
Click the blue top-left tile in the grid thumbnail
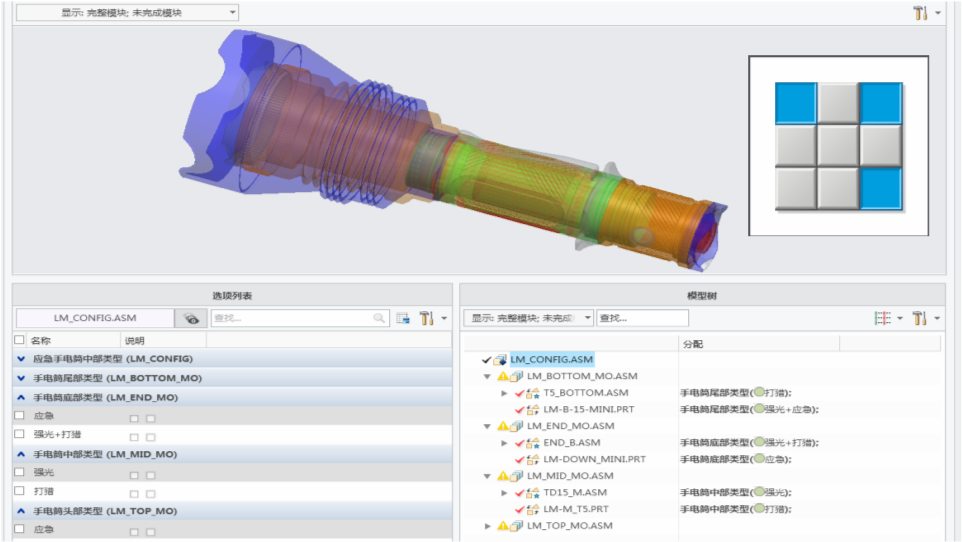(x=796, y=103)
